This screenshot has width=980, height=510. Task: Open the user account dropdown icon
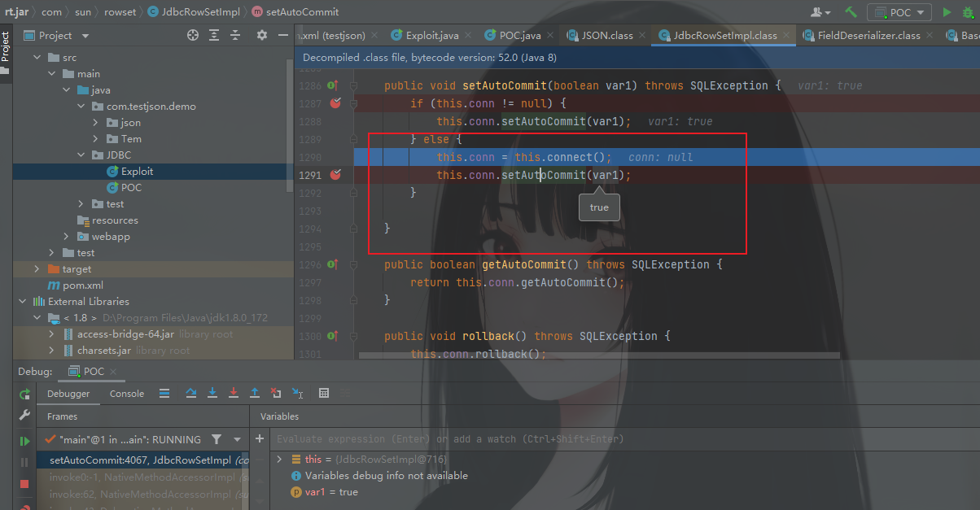(820, 12)
